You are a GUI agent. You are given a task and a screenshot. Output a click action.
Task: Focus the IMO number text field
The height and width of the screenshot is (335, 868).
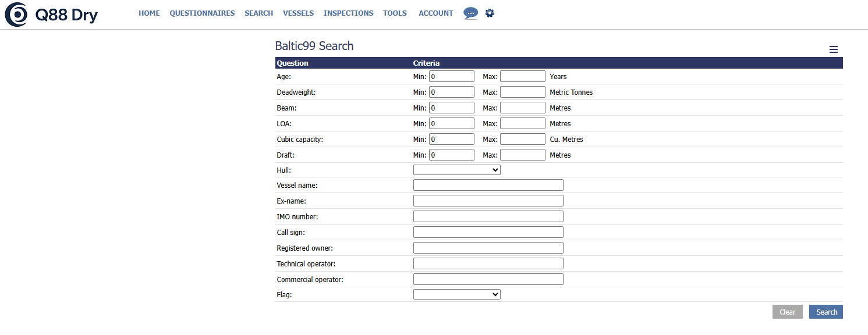tap(488, 216)
